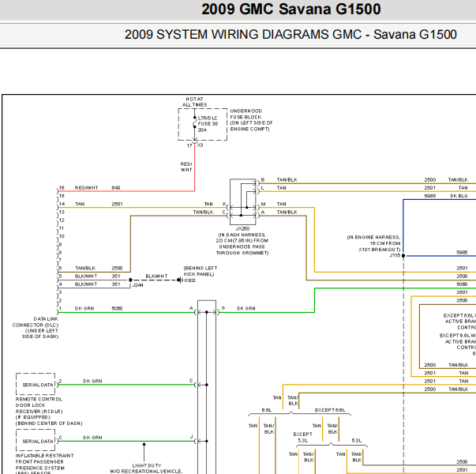Screen dimensions: 476x474
Task: Select the "DK GRN" label on the RCDLR wire
Action: [92, 381]
